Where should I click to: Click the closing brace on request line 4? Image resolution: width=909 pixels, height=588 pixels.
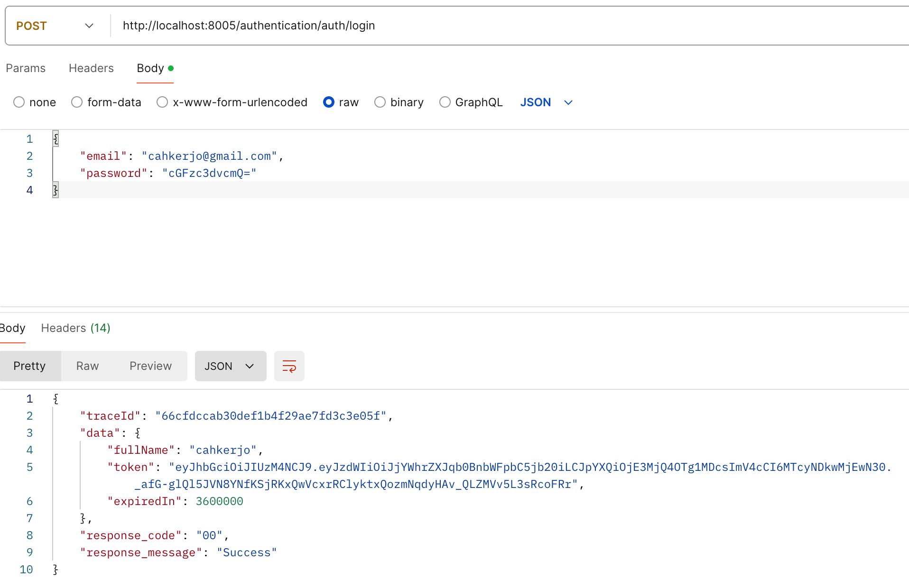[x=56, y=191]
